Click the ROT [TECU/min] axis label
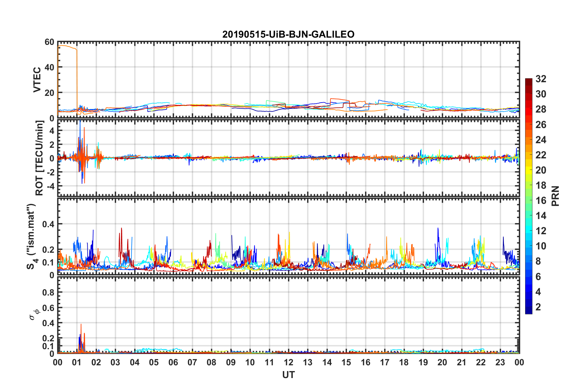 (x=39, y=158)
